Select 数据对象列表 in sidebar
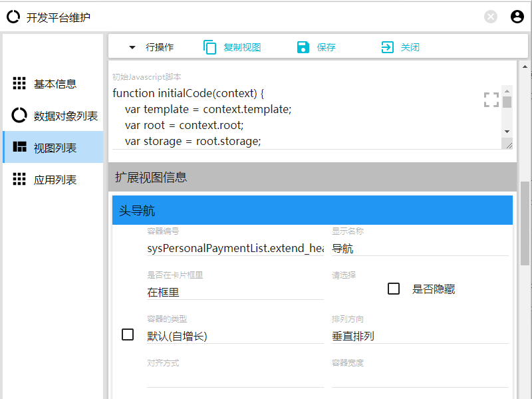This screenshot has height=399, width=532. tap(65, 116)
